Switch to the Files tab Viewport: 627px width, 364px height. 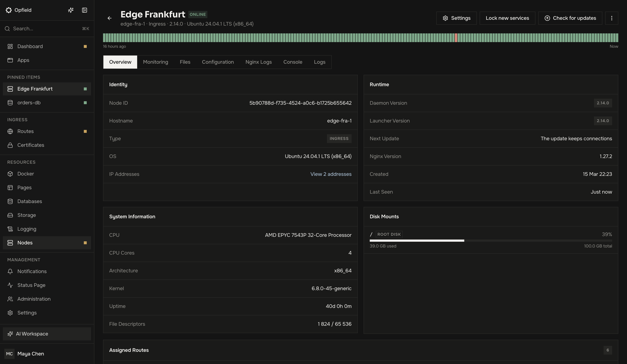coord(185,62)
